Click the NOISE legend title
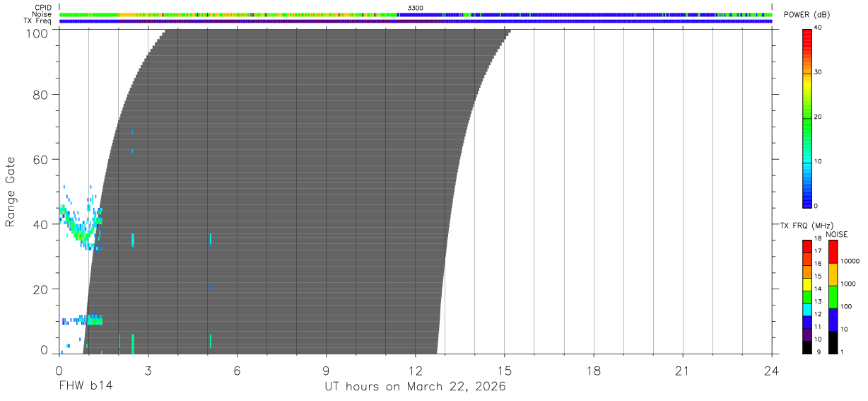Image resolution: width=868 pixels, height=401 pixels. [836, 234]
